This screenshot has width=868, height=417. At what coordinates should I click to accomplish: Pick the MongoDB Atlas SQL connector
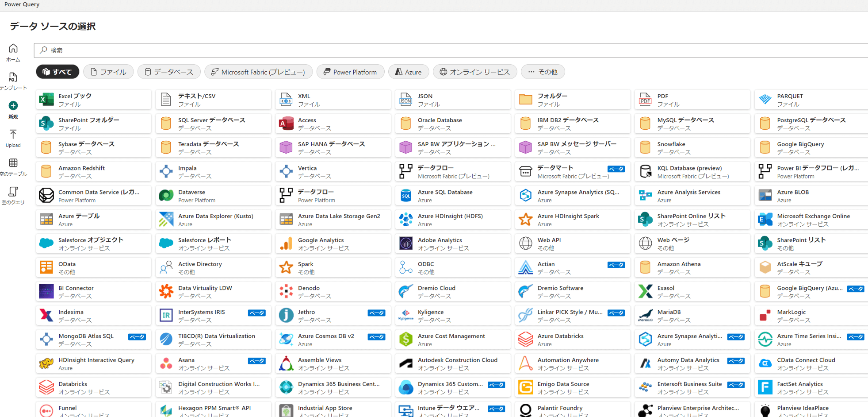[93, 339]
